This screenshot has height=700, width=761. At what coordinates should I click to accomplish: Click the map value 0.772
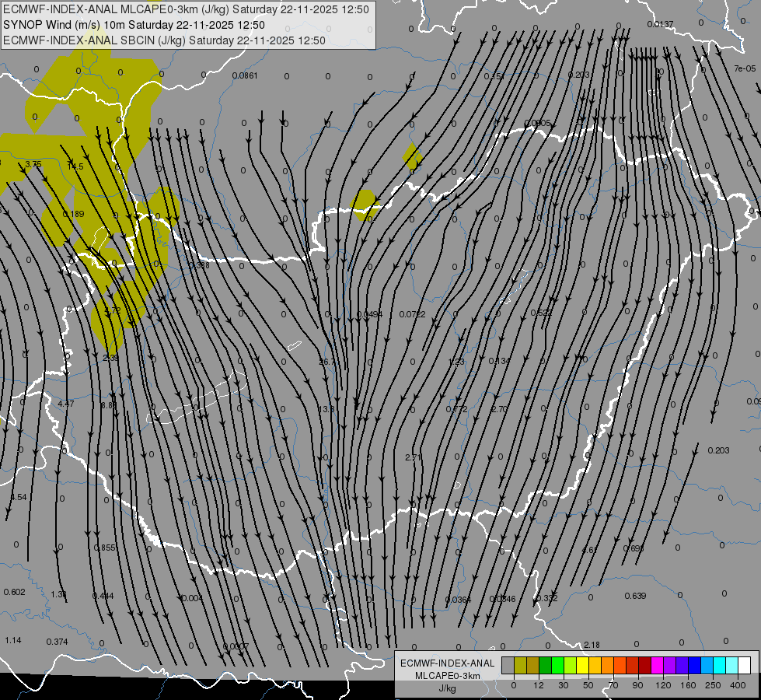(x=457, y=409)
